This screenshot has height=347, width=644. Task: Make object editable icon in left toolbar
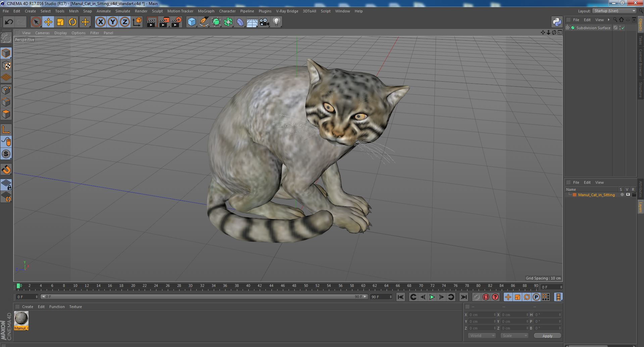tap(6, 38)
